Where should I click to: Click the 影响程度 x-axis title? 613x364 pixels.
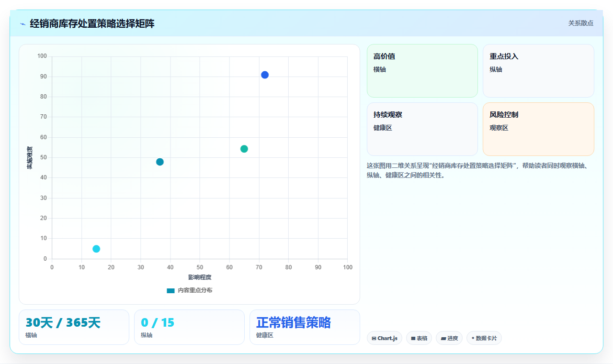(200, 277)
